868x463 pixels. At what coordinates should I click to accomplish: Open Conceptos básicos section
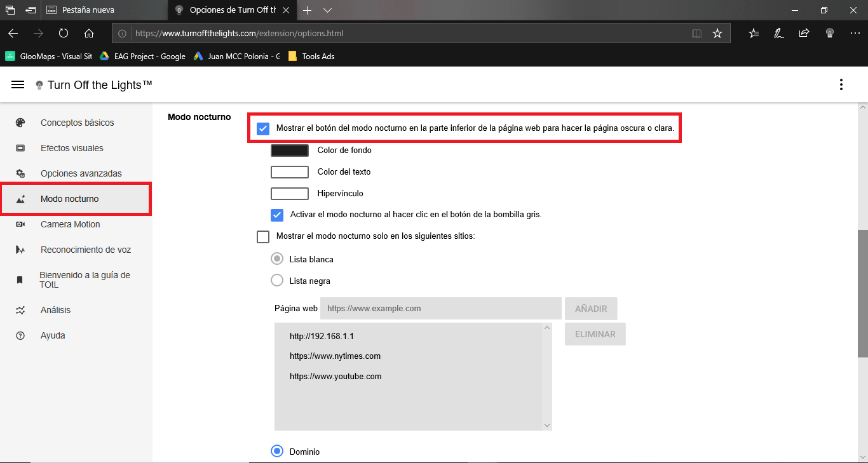(76, 123)
